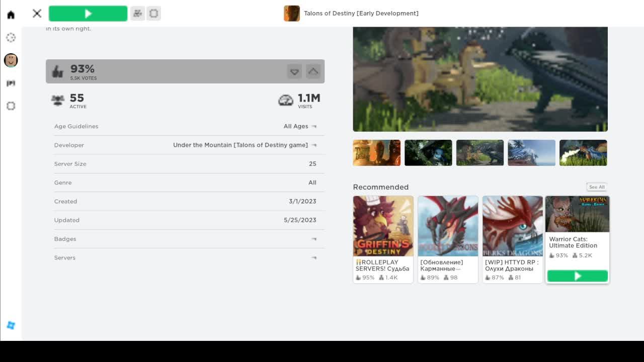Open the Discover icon in sidebar
Image resolution: width=644 pixels, height=362 pixels.
click(x=11, y=38)
